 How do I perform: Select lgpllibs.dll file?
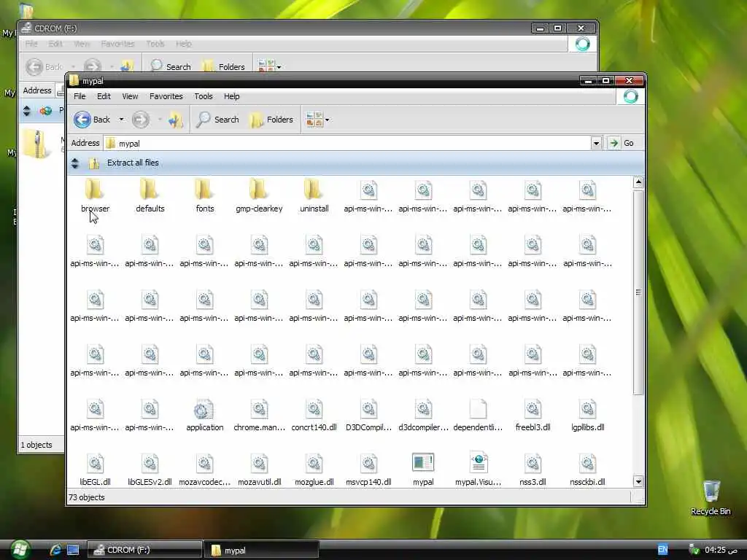[x=587, y=415]
